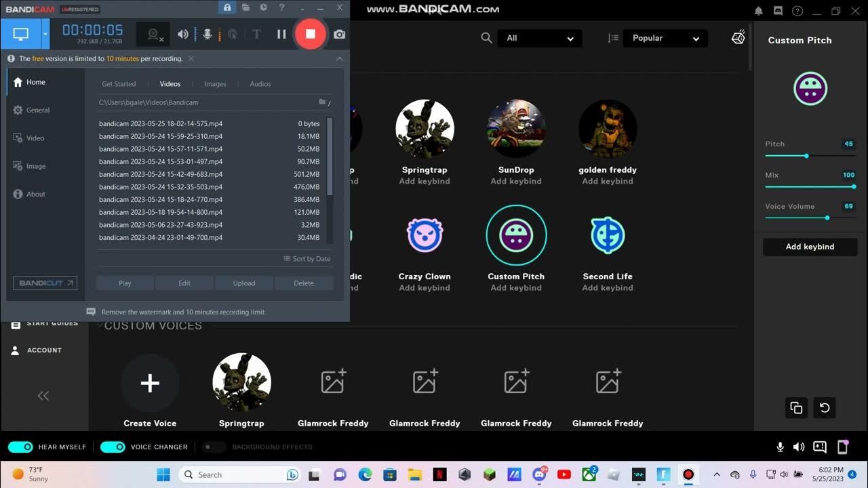Click the bandicam video list scrollbar

330,157
